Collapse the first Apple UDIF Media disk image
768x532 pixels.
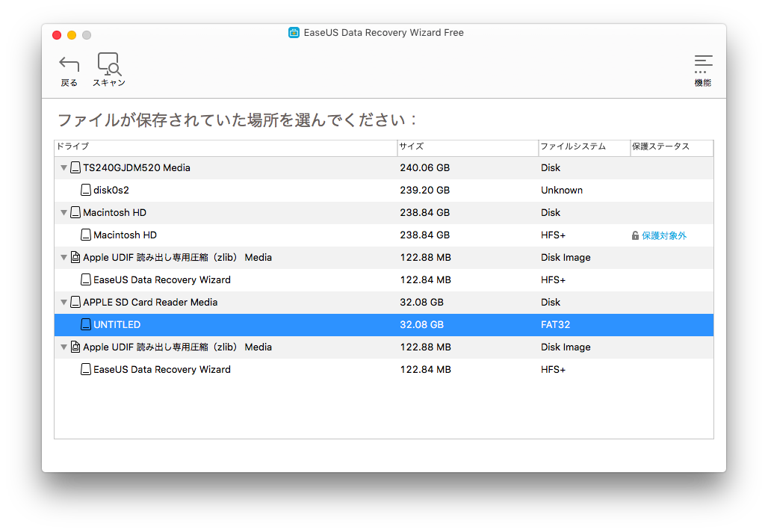coord(64,257)
